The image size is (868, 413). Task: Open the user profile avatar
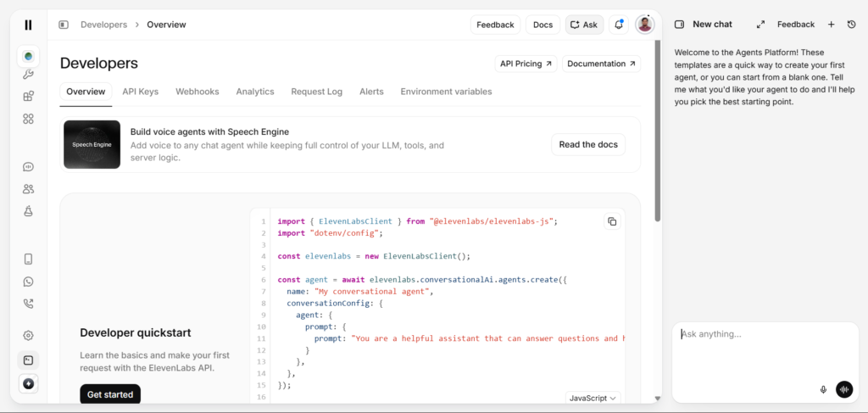(644, 25)
